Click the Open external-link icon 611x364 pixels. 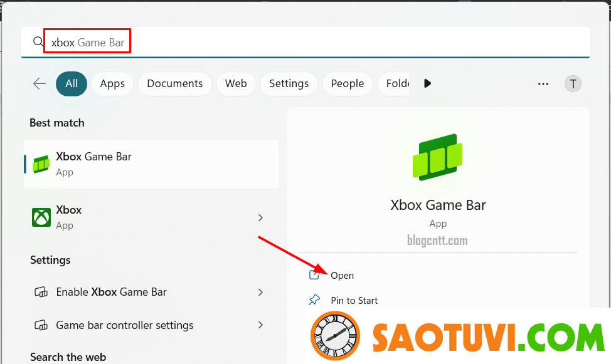pyautogui.click(x=315, y=275)
